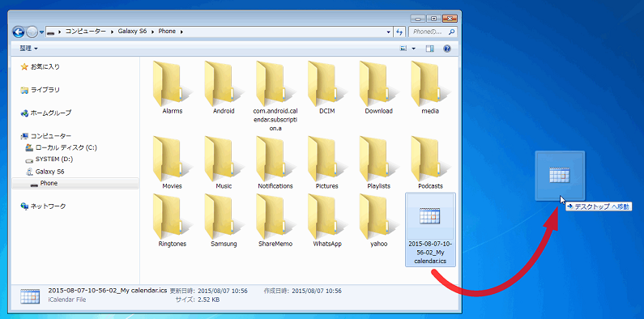Click the refresh button beside address bar

click(399, 32)
